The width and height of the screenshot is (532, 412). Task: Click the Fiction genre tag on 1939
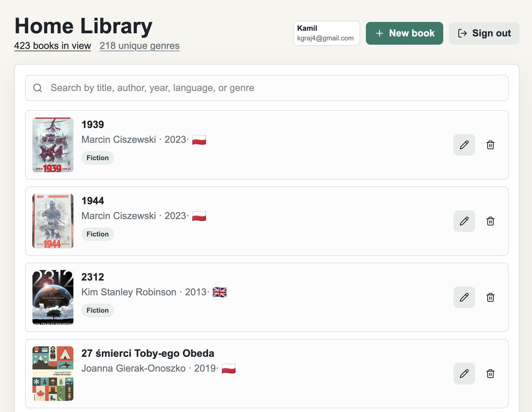98,158
